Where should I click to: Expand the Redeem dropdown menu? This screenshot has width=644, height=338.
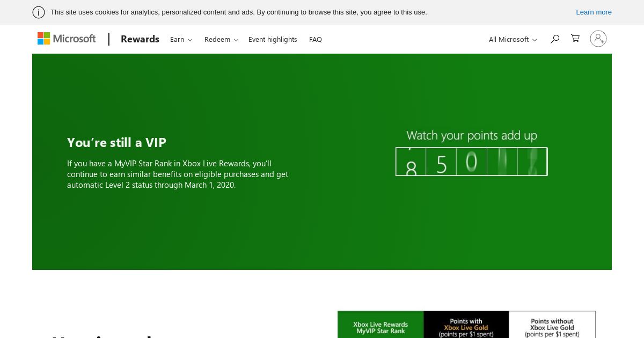[221, 39]
